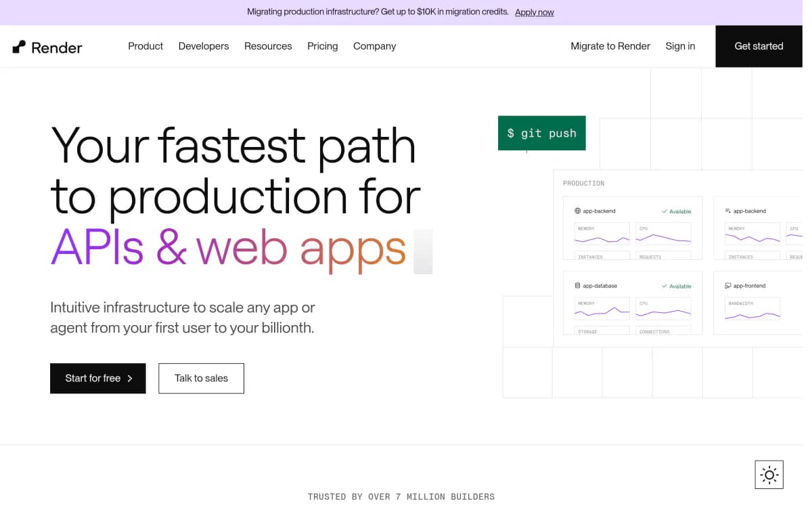Viewport: 812px width, 508px height.
Task: Click the CPU chart in the app-database card
Action: (x=664, y=309)
